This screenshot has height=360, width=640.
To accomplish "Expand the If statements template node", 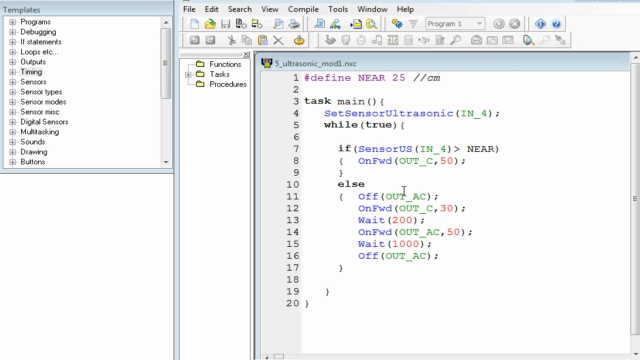I will tap(13, 42).
